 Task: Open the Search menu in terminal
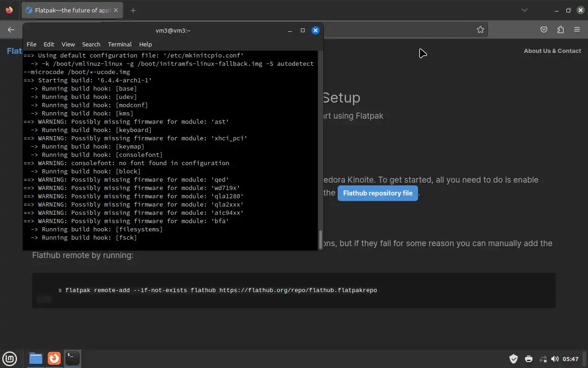(91, 44)
